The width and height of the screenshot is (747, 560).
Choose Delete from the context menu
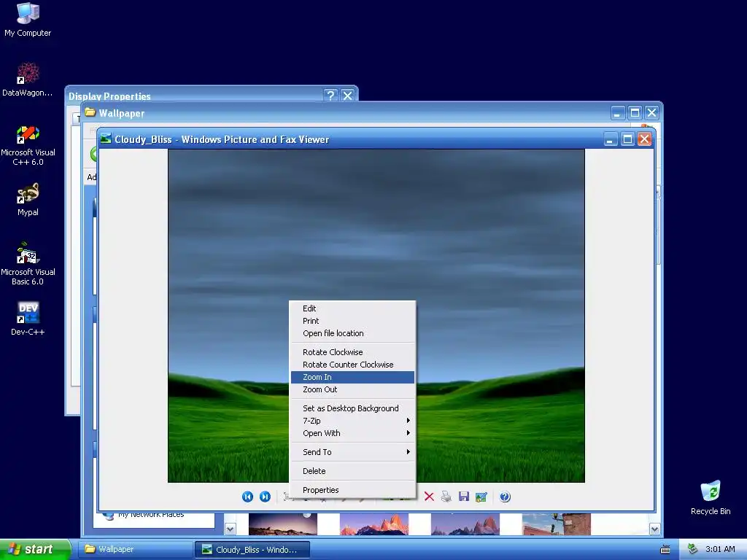coord(352,472)
